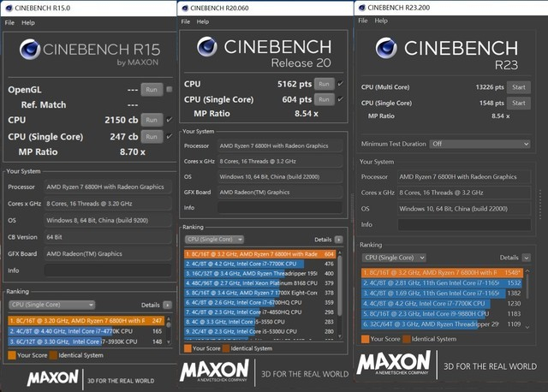Click the R15 title bar app icon
Image resolution: width=548 pixels, height=392 pixels.
click(7, 8)
